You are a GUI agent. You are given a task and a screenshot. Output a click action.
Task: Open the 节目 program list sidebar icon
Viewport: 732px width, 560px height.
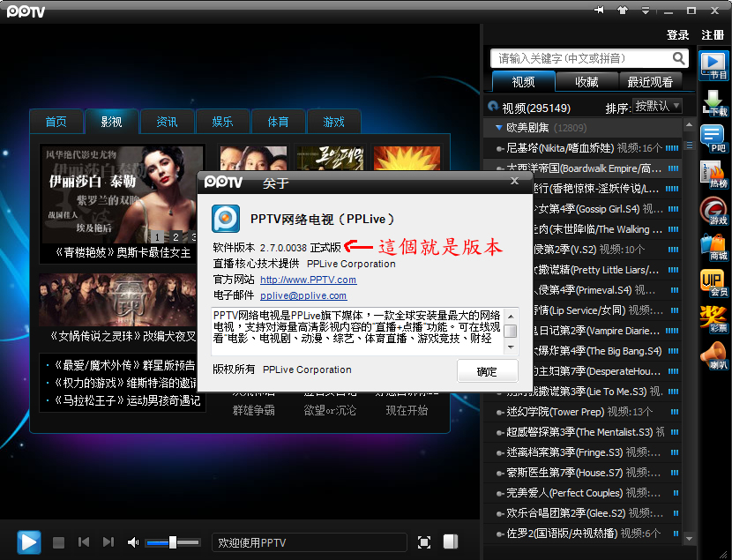(x=713, y=66)
